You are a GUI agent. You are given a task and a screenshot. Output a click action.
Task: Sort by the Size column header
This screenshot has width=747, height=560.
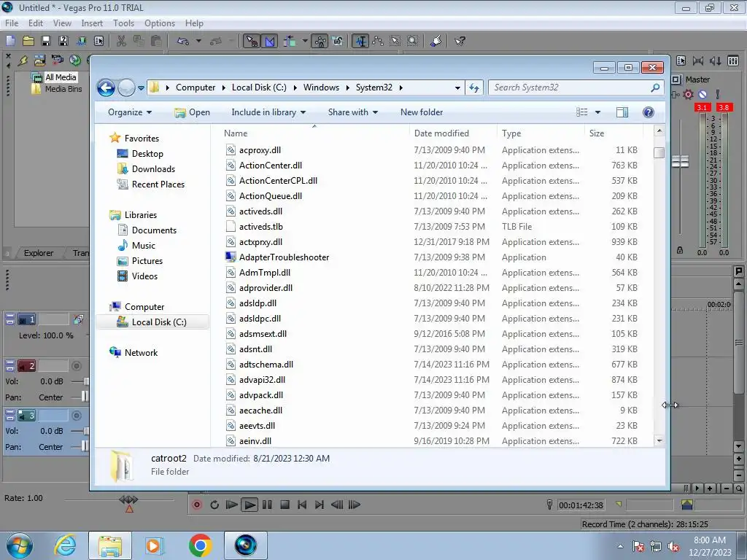point(614,133)
